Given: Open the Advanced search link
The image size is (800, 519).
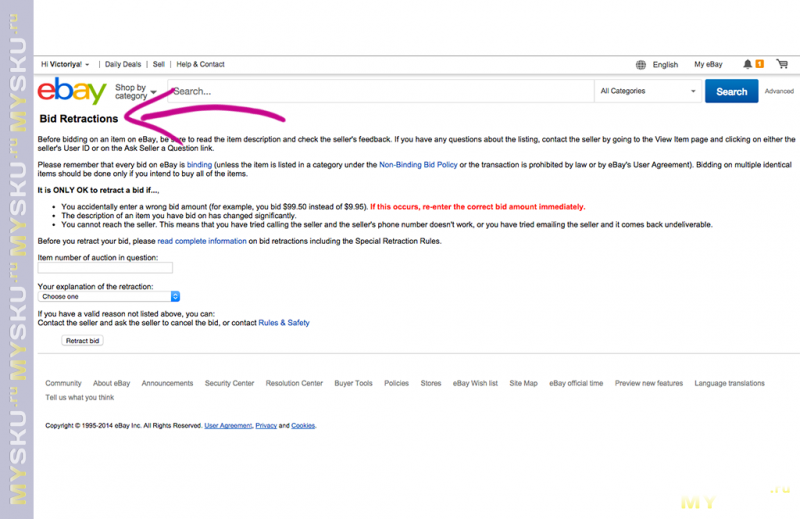Looking at the screenshot, I should pyautogui.click(x=779, y=91).
